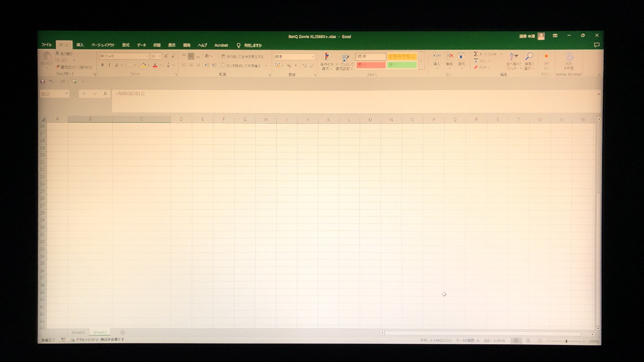
Task: Open conditional formatting menu
Action: tap(327, 62)
